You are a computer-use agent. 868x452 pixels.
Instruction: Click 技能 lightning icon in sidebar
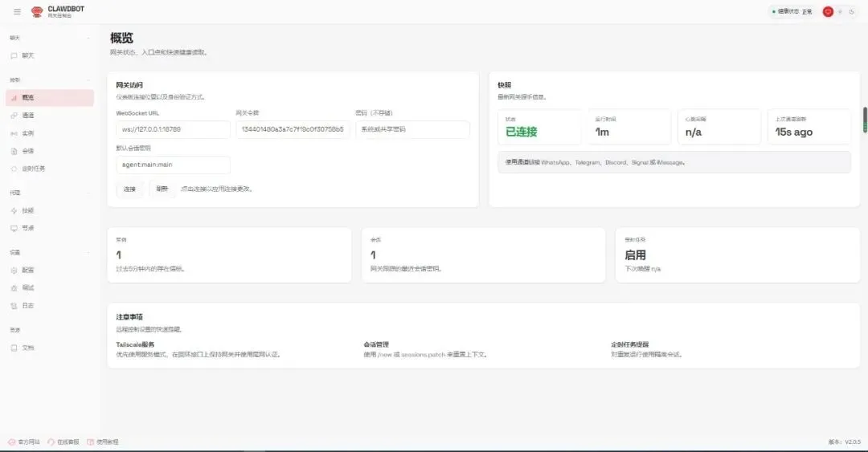14,211
